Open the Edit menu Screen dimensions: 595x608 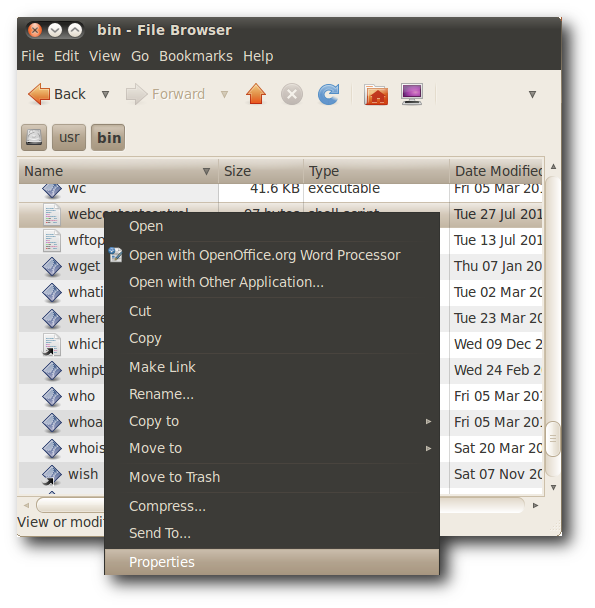click(66, 56)
